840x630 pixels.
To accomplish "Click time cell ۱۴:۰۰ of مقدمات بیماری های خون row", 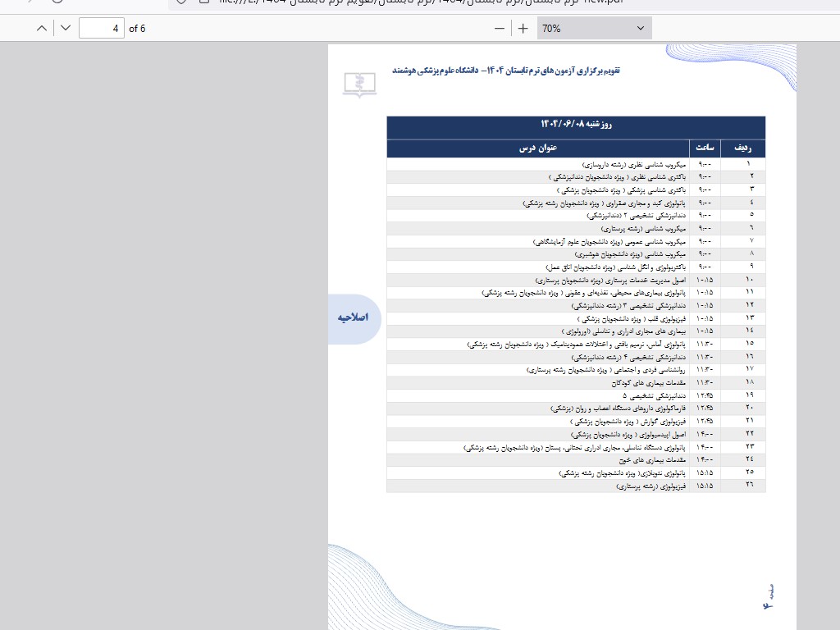I will 705,459.
